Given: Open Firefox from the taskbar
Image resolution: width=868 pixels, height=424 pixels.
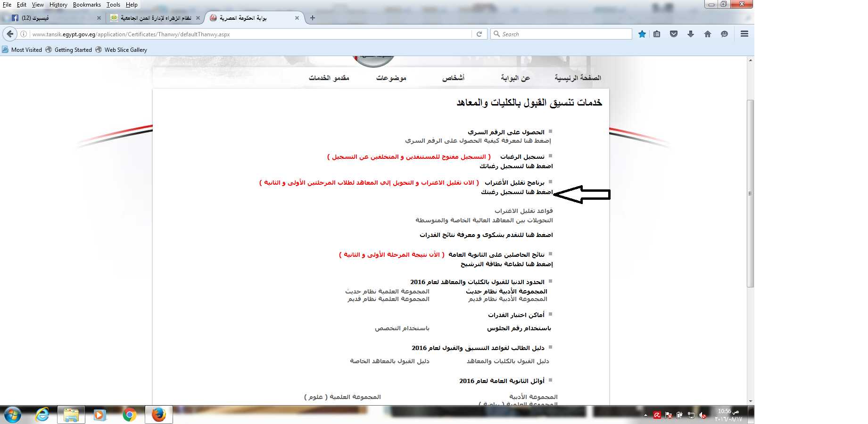Looking at the screenshot, I should pyautogui.click(x=159, y=415).
